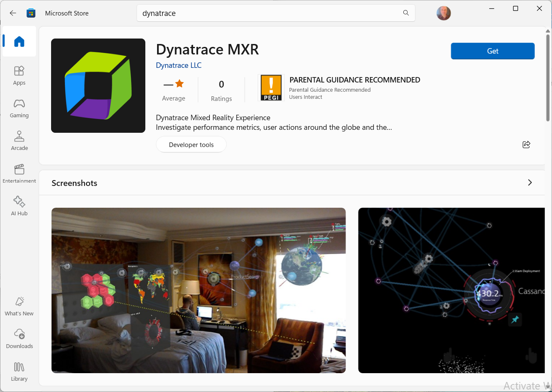Open AI Hub from sidebar
The image size is (552, 392).
tap(19, 206)
